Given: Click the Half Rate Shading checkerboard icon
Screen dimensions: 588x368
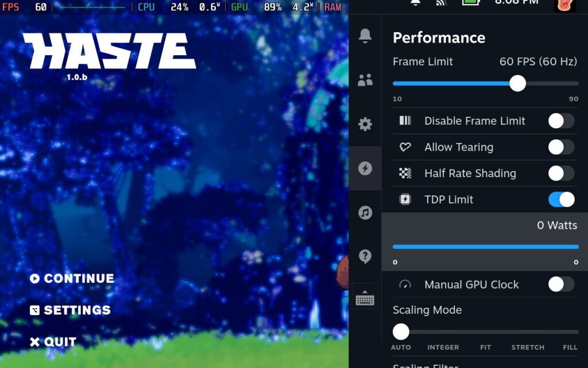Looking at the screenshot, I should coord(405,173).
